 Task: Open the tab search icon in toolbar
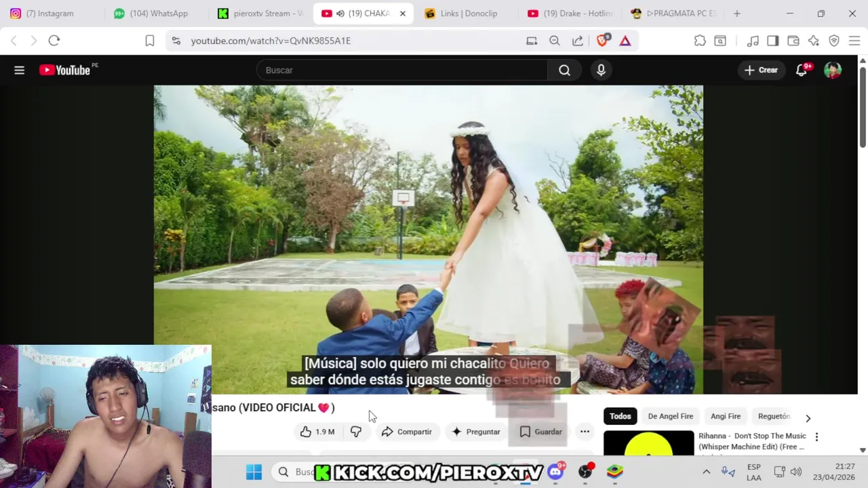click(720, 41)
